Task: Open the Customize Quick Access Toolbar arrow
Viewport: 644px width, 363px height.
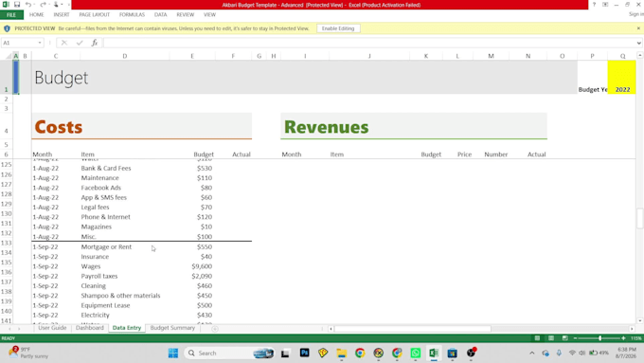Action: (68, 5)
